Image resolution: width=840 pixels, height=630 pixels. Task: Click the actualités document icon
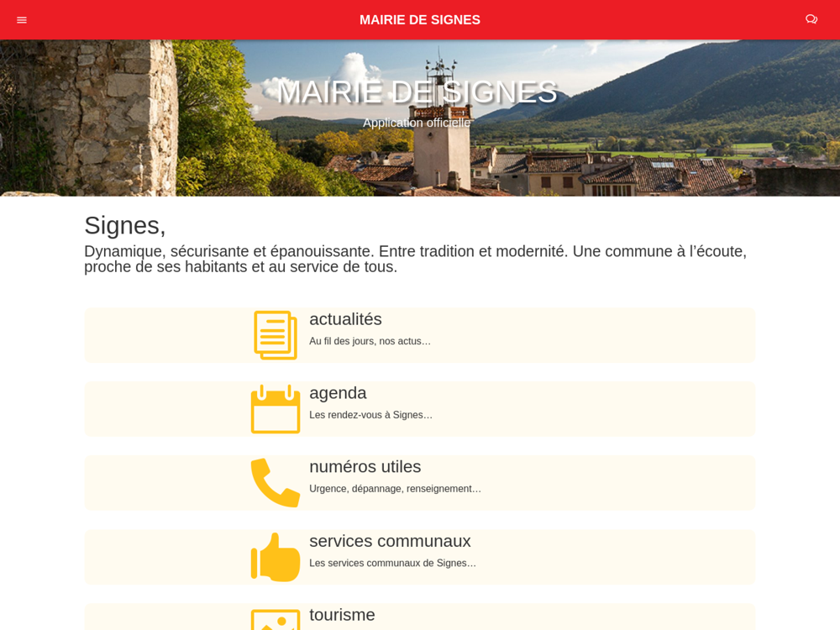click(276, 335)
